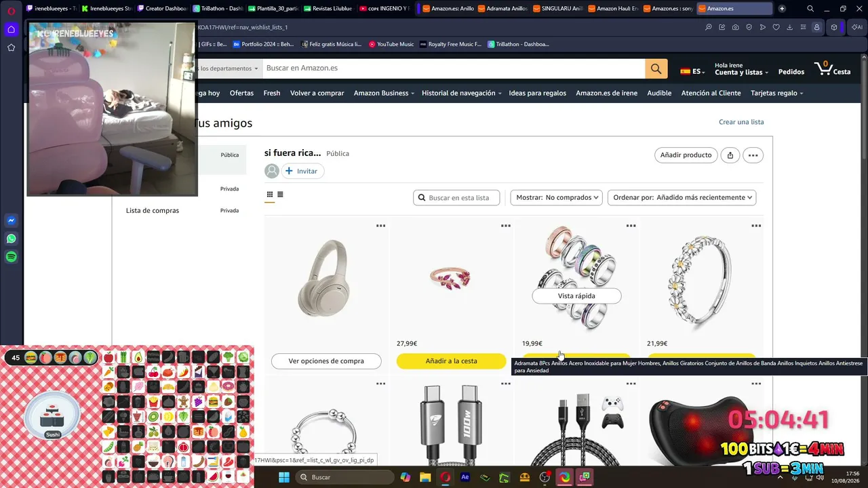
Task: Open Windows Start menu
Action: tap(284, 477)
